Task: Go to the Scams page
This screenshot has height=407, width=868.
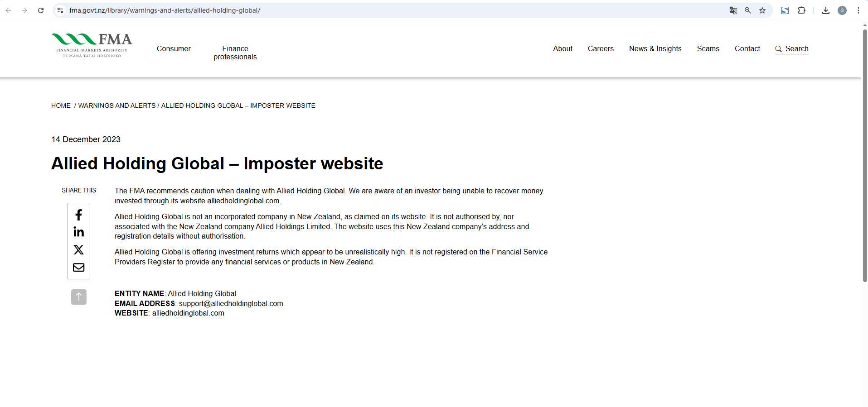Action: coord(708,48)
